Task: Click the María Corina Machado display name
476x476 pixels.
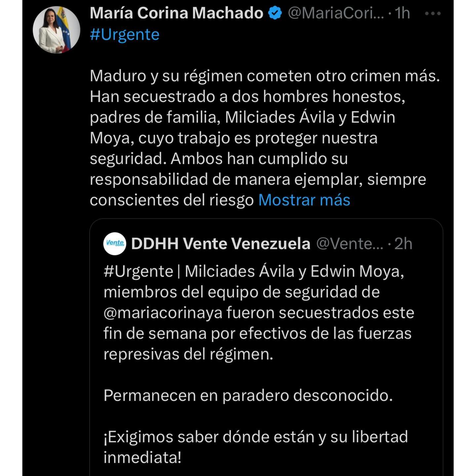Action: (x=177, y=13)
